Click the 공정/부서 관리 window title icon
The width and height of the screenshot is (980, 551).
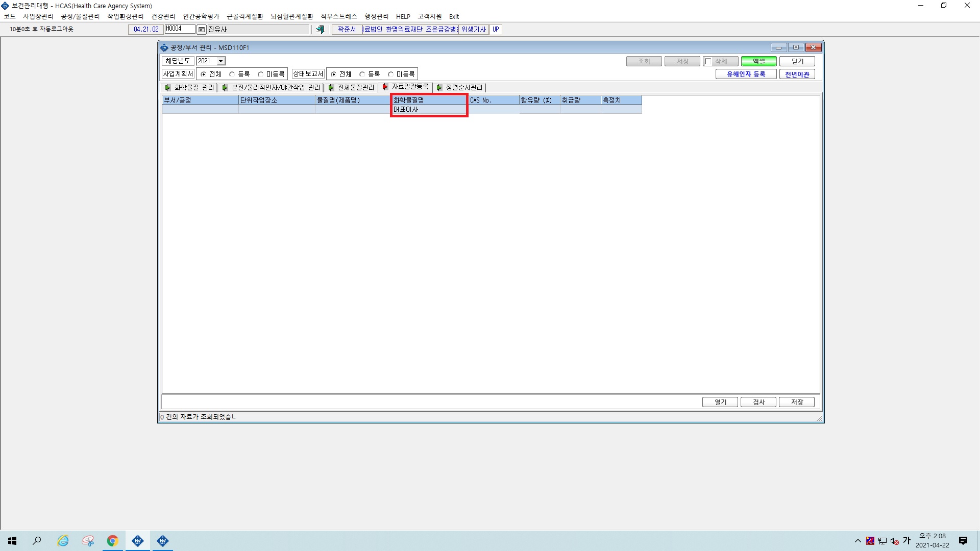tap(164, 47)
